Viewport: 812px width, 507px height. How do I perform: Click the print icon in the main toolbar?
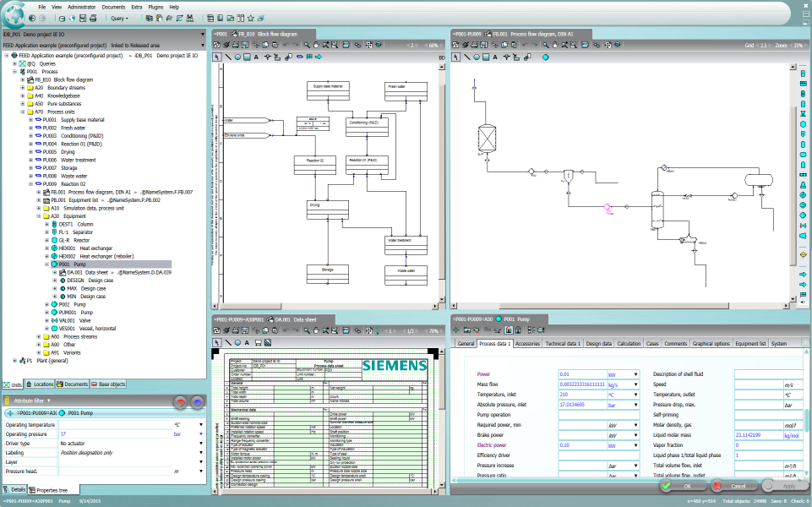pos(93,18)
